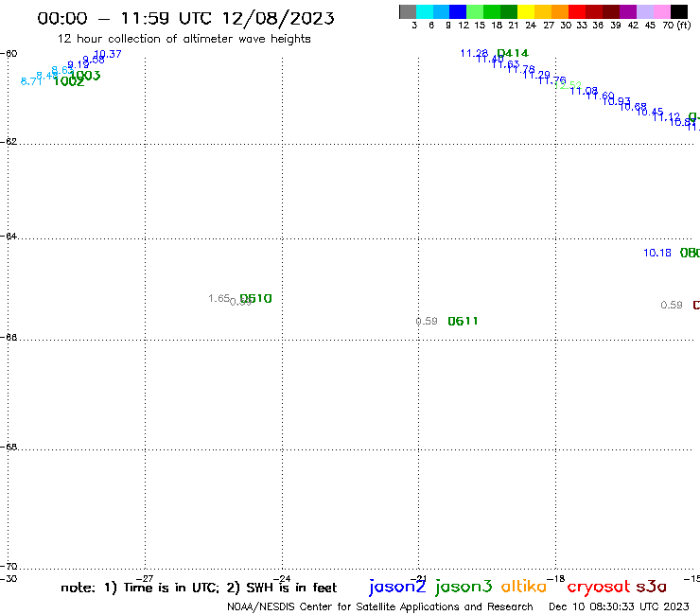Click the red 'cryosat' satellite legend label
This screenshot has width=700, height=615.
[x=599, y=587]
